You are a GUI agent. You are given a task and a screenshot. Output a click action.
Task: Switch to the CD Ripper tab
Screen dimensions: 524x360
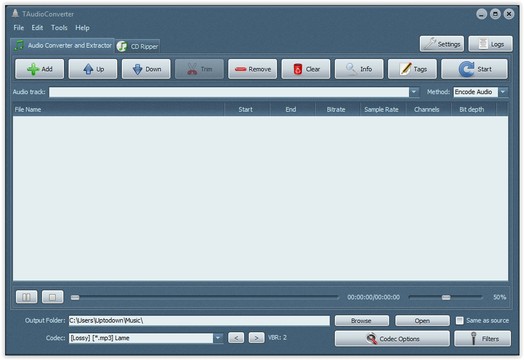coord(138,46)
